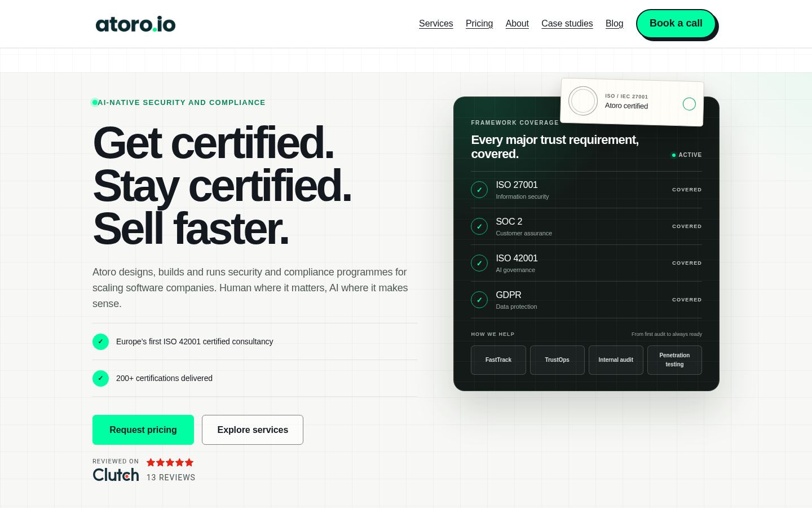Go to the Pricing page
The width and height of the screenshot is (812, 508).
click(x=479, y=24)
